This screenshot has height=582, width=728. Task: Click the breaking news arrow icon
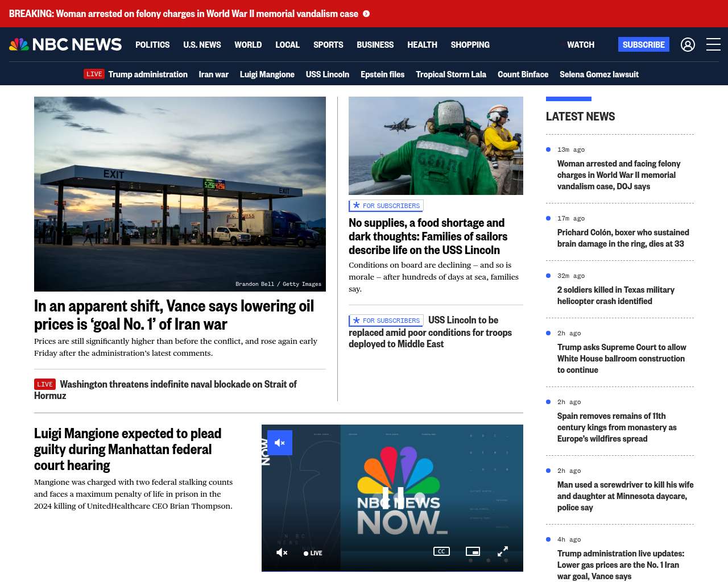[x=366, y=14]
